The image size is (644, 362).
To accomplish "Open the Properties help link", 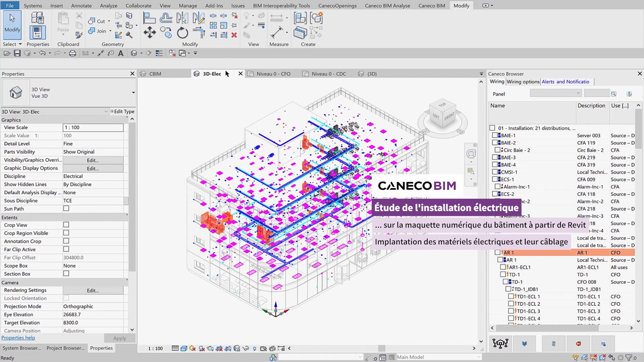I will tap(18, 338).
